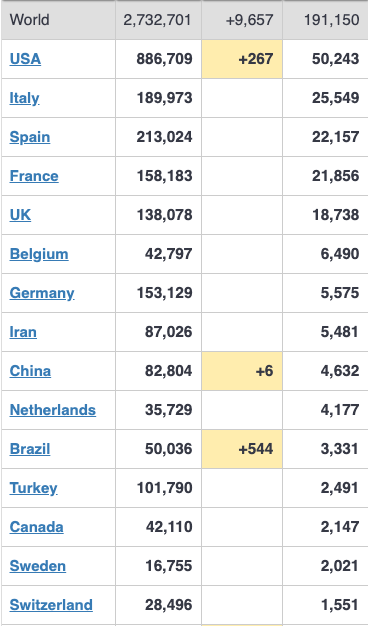Select the USA +267 new cases cell
The width and height of the screenshot is (368, 626).
coord(242,59)
